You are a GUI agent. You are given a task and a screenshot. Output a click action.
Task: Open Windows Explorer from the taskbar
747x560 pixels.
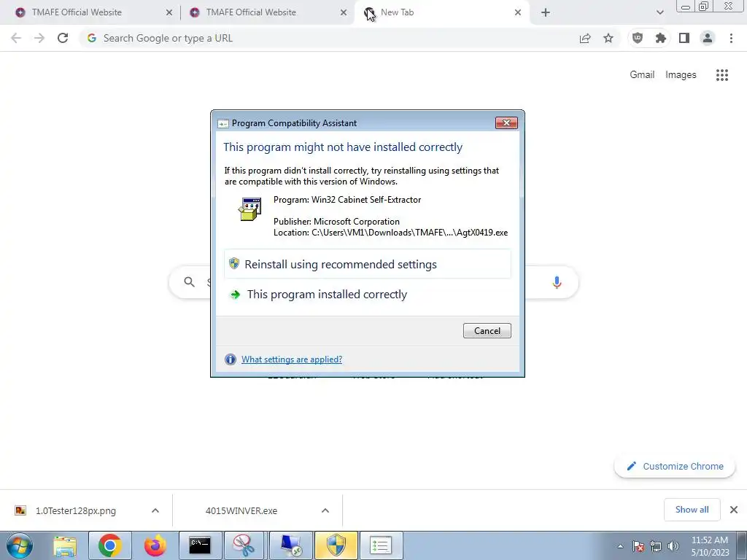65,545
